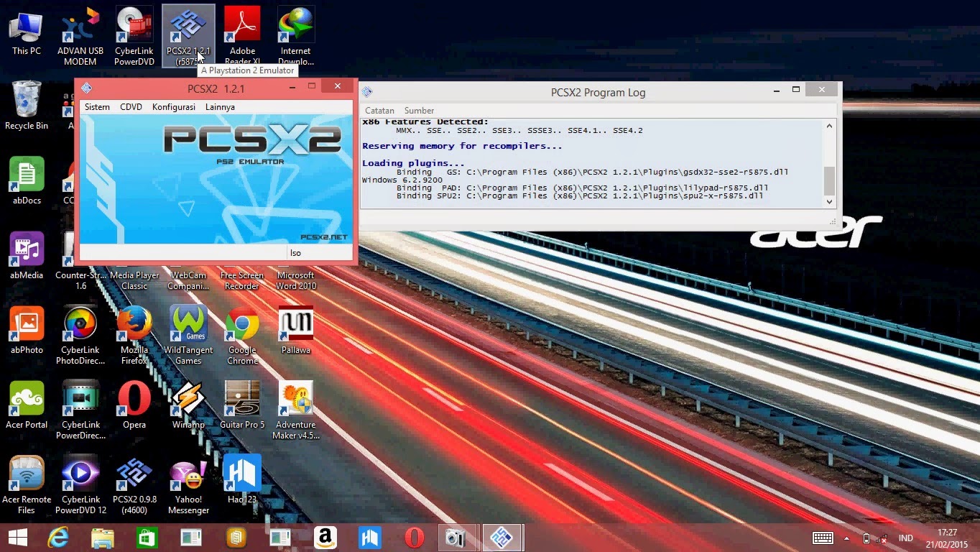Open Internet Explorer from the taskbar
Viewport: 980px width, 552px height.
pyautogui.click(x=57, y=538)
